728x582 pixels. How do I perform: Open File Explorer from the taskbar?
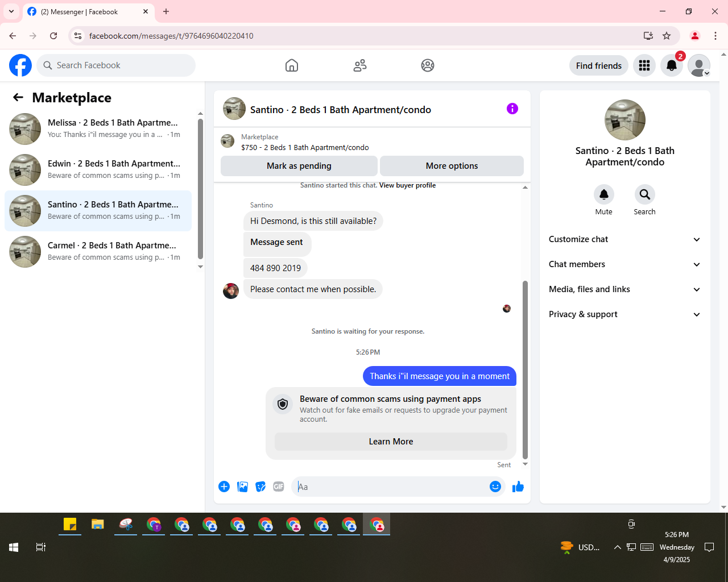tap(98, 525)
